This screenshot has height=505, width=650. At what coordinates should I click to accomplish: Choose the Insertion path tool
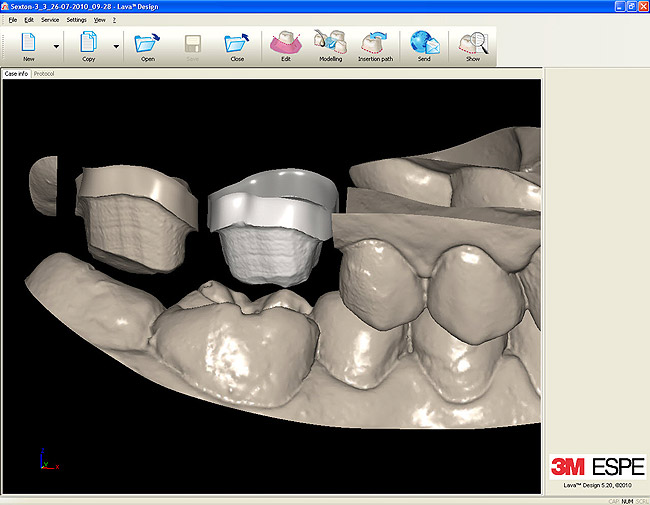[375, 43]
